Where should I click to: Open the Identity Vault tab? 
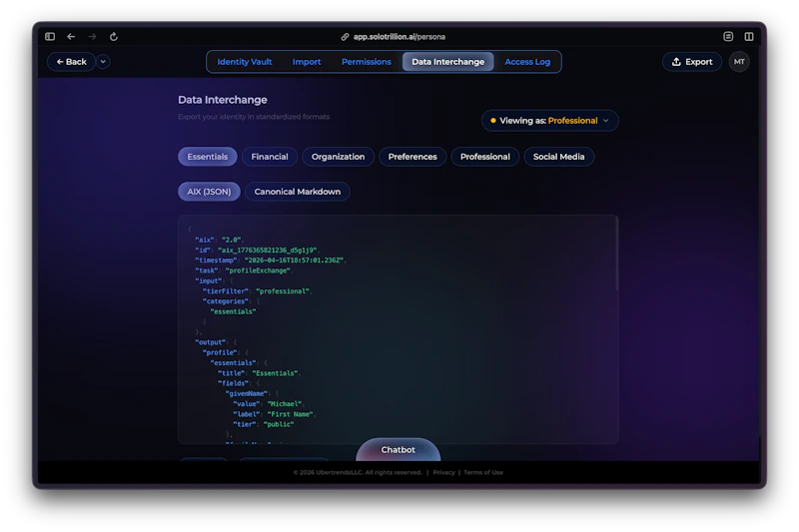244,62
